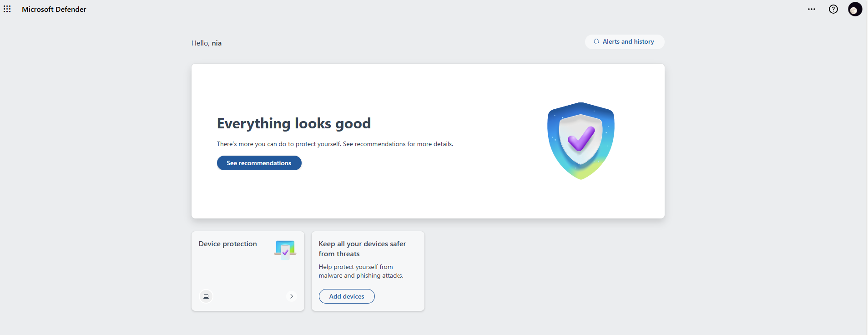Click the Microsoft Defender title
Viewport: 868px width, 335px height.
coord(54,9)
